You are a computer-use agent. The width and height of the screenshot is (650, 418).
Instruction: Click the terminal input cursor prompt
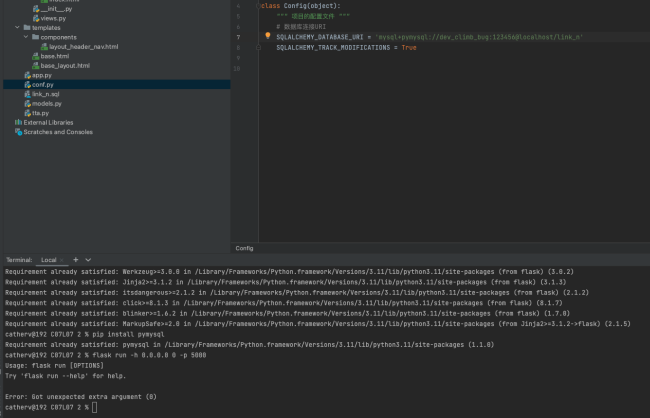[95, 407]
